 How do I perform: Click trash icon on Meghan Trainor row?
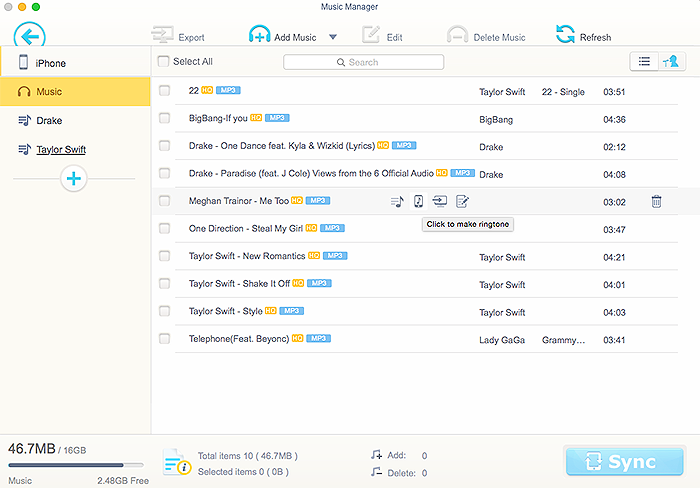[x=656, y=202]
